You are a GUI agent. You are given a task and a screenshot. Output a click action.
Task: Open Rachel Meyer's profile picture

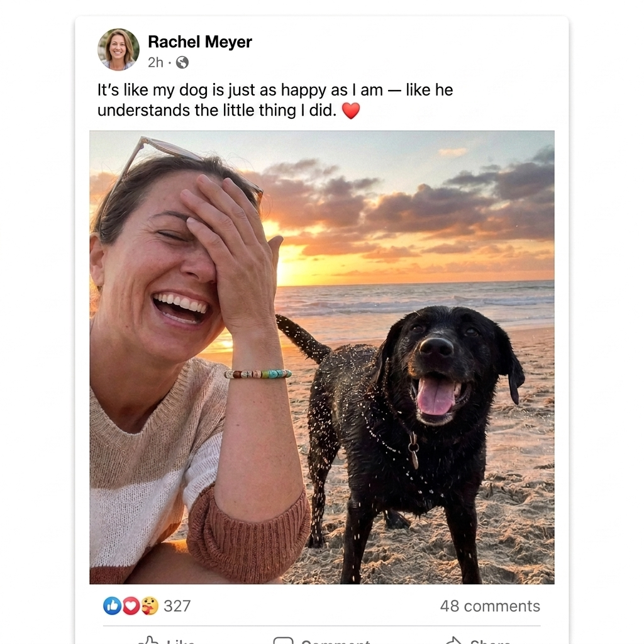pyautogui.click(x=118, y=49)
